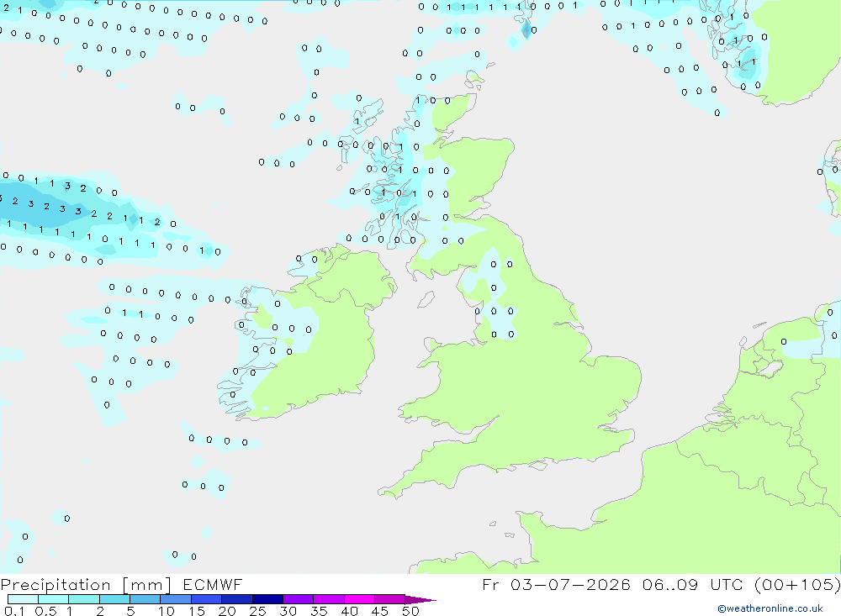Click the '35' legend scale label

point(319,611)
